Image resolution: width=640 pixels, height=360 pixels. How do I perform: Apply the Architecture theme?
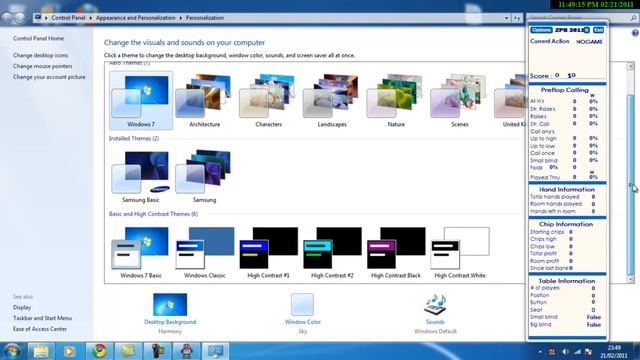click(204, 100)
